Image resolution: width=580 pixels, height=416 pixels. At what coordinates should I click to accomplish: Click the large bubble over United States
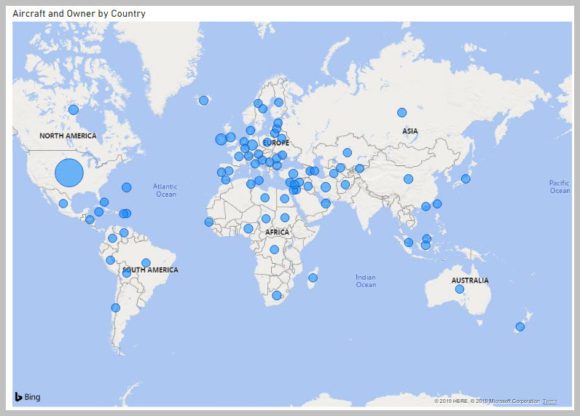pyautogui.click(x=69, y=173)
